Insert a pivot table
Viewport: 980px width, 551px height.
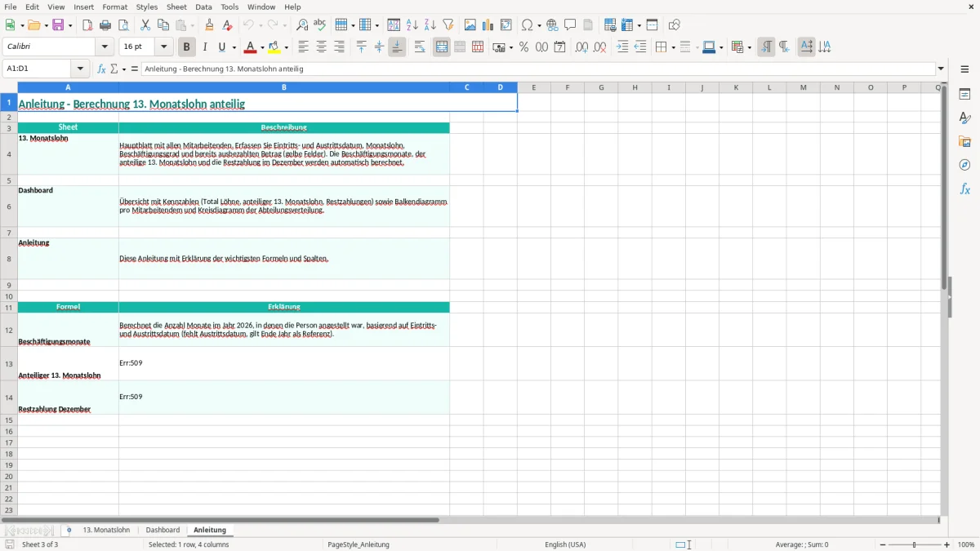click(506, 25)
